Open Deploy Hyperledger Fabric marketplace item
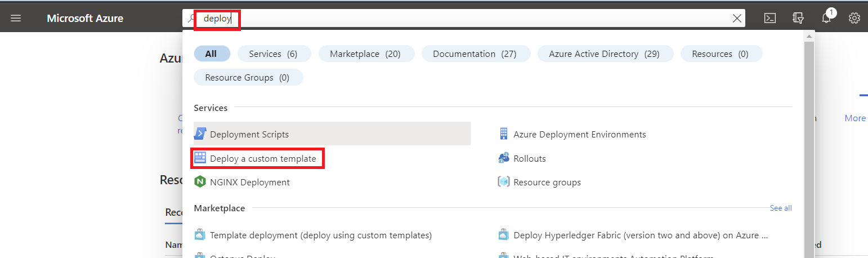868x258 pixels. pos(641,235)
